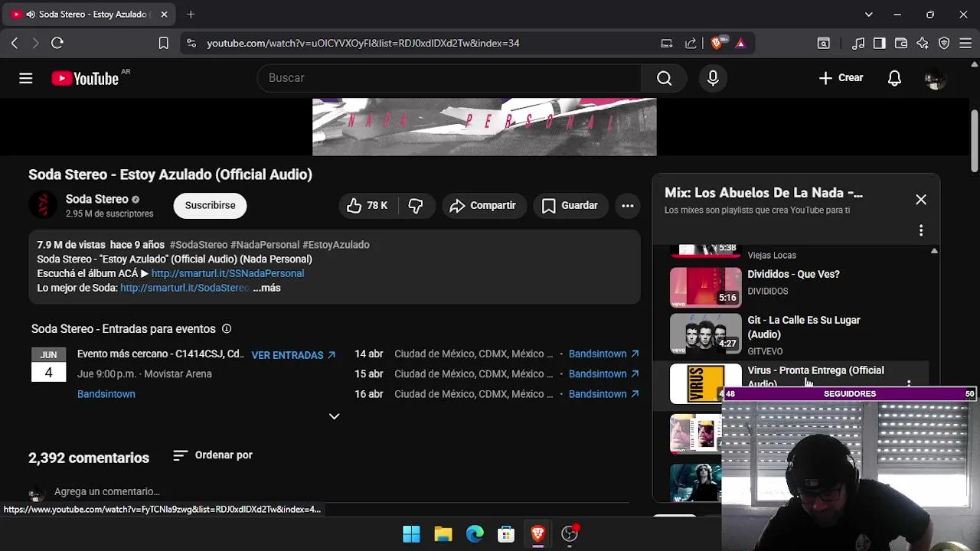Image resolution: width=980 pixels, height=551 pixels.
Task: Open the Ordenar por sort dropdown
Action: click(213, 455)
